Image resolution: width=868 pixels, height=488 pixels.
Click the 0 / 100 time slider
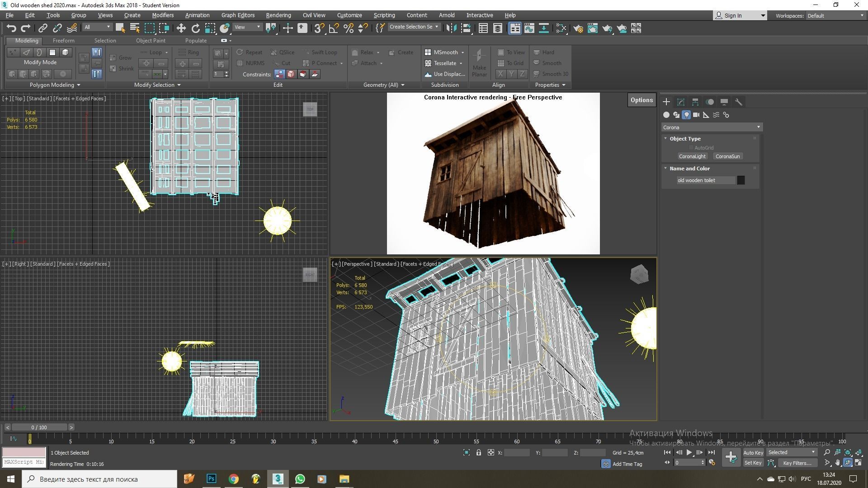tap(39, 427)
